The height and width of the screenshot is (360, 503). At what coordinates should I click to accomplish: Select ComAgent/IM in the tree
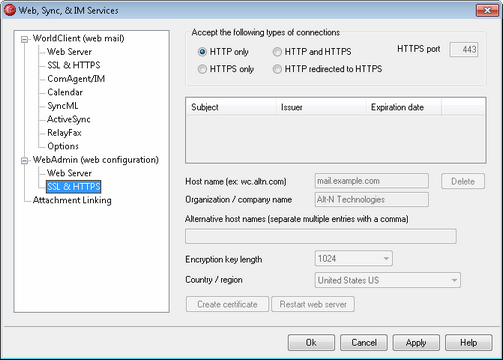(x=76, y=79)
